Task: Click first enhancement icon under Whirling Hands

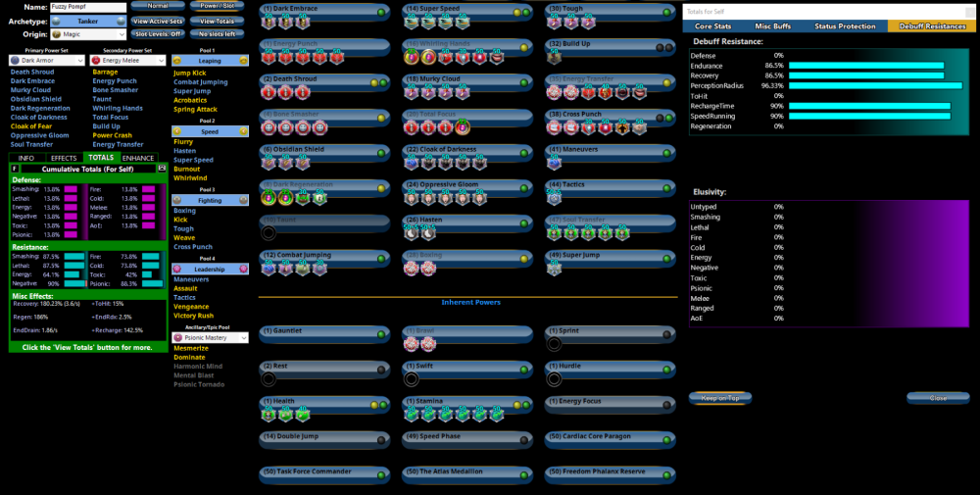Action: 412,58
